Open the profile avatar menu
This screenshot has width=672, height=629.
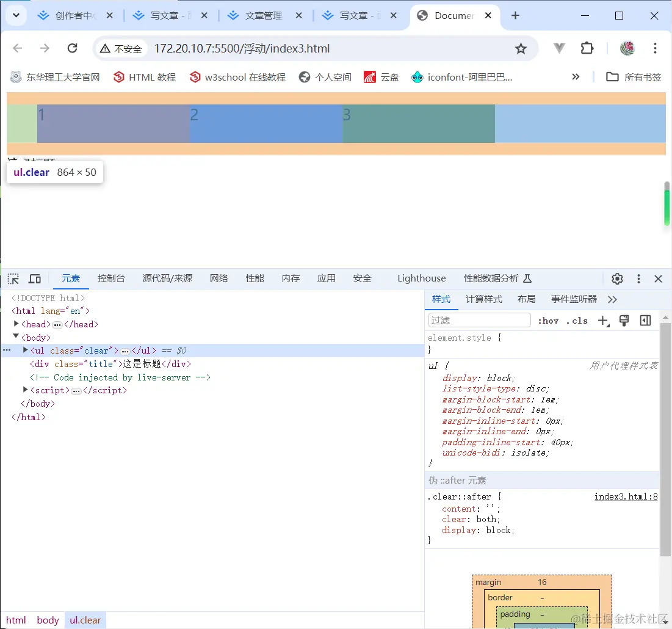(x=627, y=48)
